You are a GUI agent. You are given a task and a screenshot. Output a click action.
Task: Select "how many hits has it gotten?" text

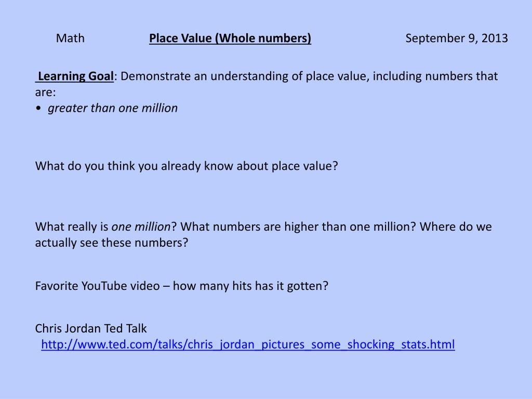(x=251, y=286)
